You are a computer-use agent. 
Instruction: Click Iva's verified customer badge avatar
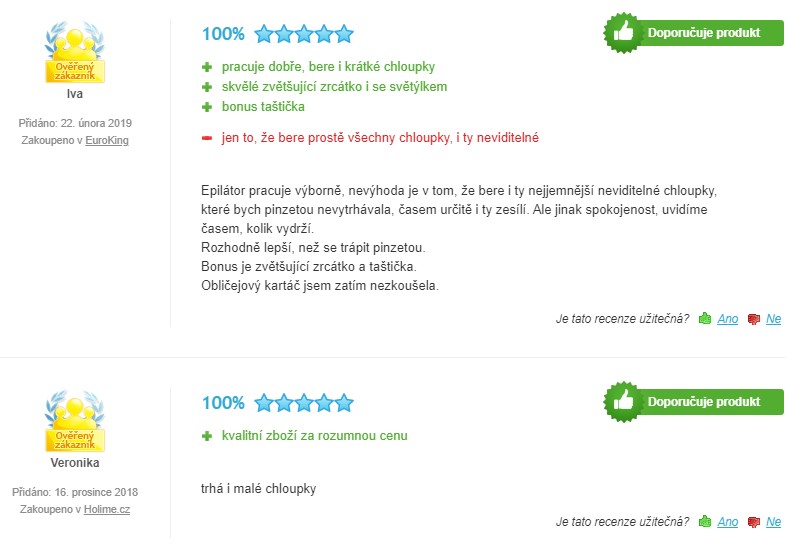click(x=74, y=54)
